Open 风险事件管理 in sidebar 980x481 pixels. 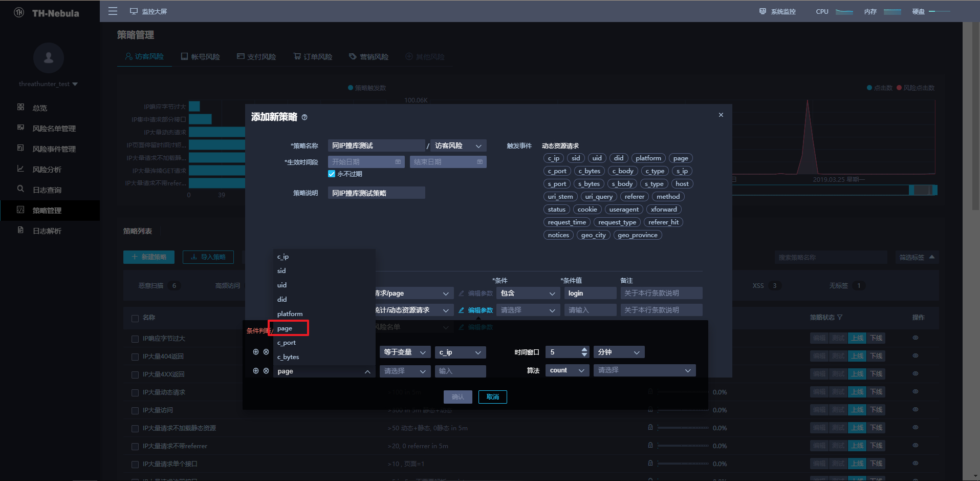pyautogui.click(x=54, y=149)
